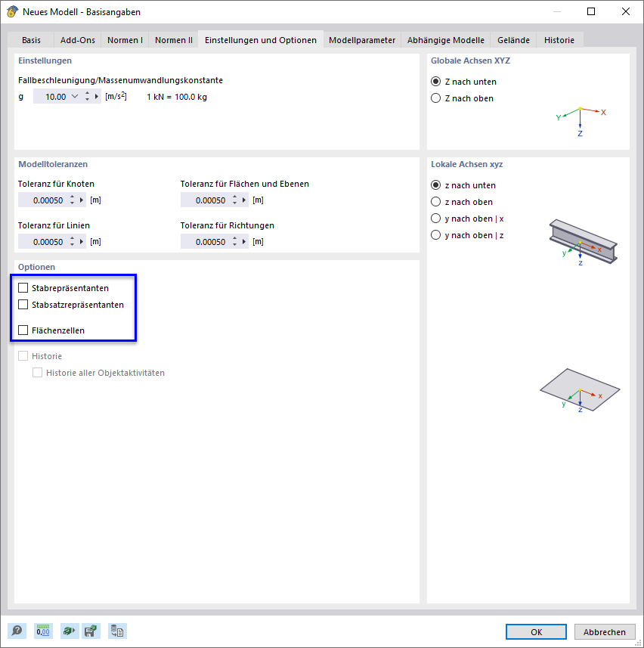The height and width of the screenshot is (648, 644).
Task: Choose 'y nach oben | z' option
Action: pos(436,235)
